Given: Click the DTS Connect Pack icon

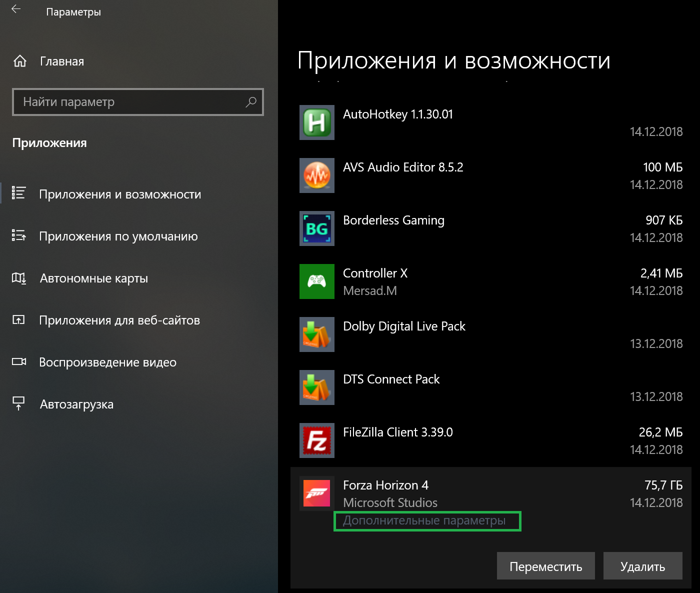Looking at the screenshot, I should click(317, 387).
